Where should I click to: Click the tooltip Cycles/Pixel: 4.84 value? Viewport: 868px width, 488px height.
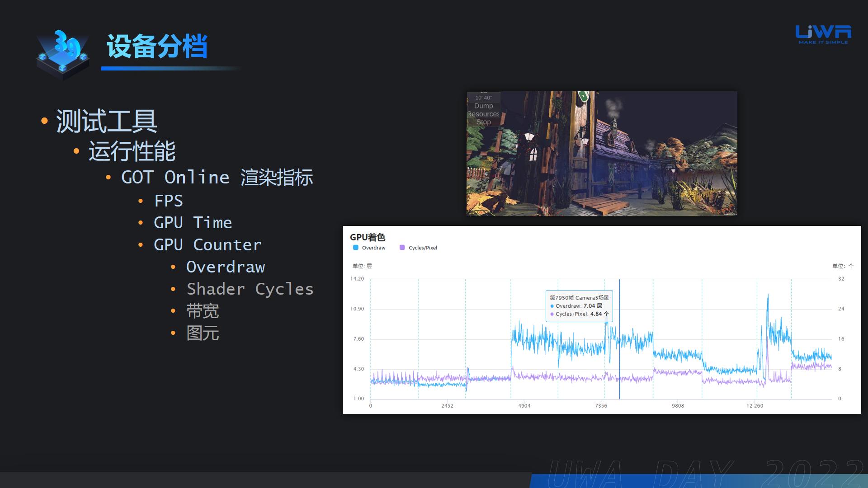click(580, 314)
